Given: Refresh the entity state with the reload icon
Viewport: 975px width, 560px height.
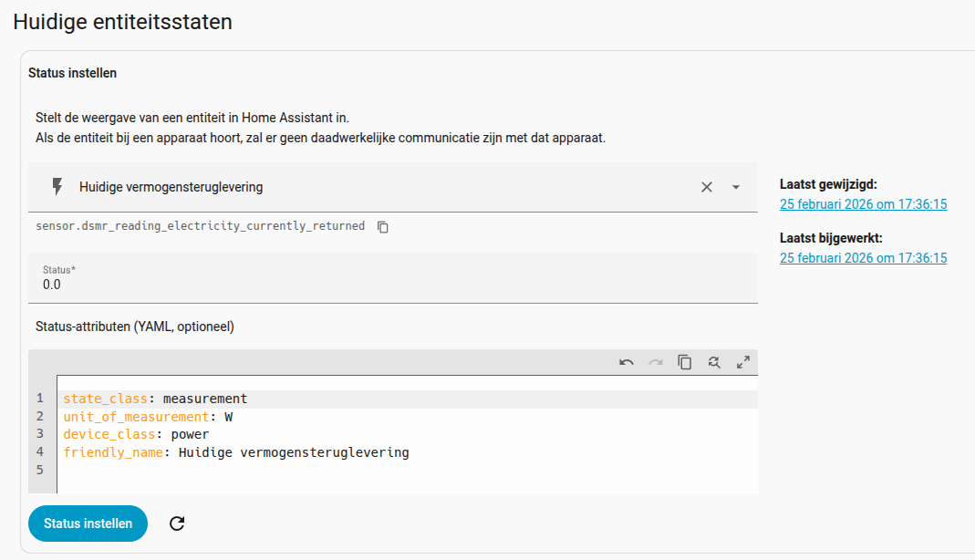Looking at the screenshot, I should [x=178, y=524].
